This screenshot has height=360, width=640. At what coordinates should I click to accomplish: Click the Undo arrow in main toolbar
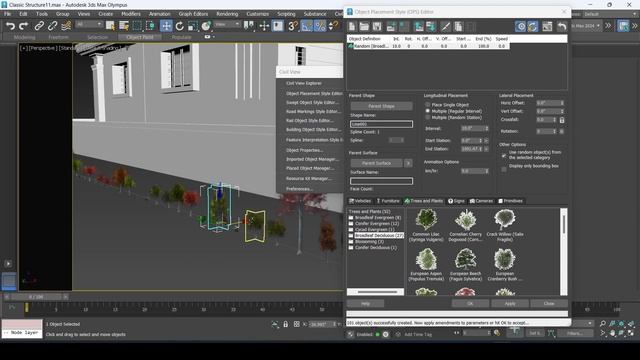click(x=10, y=26)
